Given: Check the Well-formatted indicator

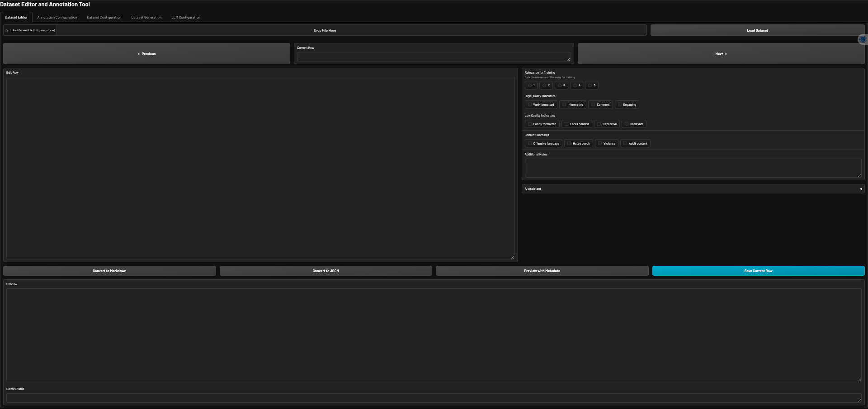Looking at the screenshot, I should tap(530, 105).
